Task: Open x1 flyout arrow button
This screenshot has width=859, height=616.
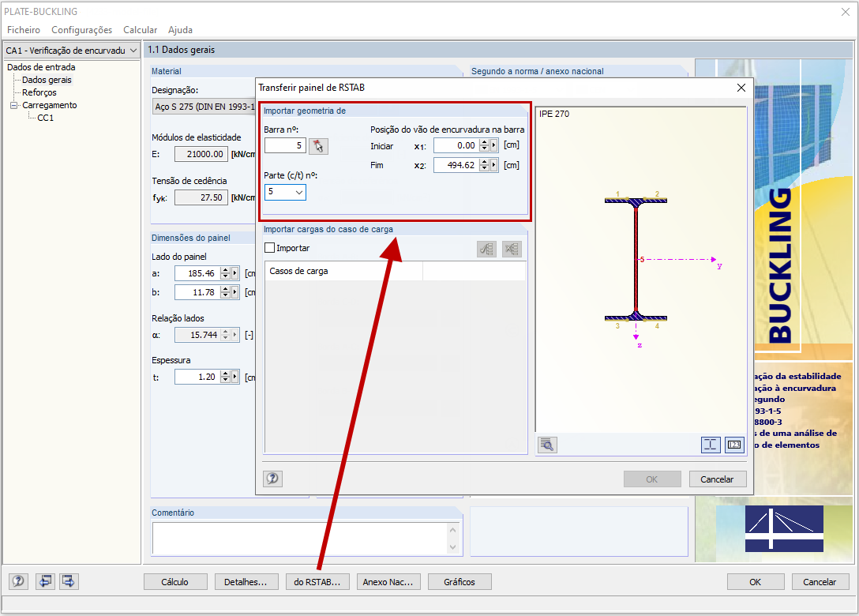Action: tap(494, 145)
